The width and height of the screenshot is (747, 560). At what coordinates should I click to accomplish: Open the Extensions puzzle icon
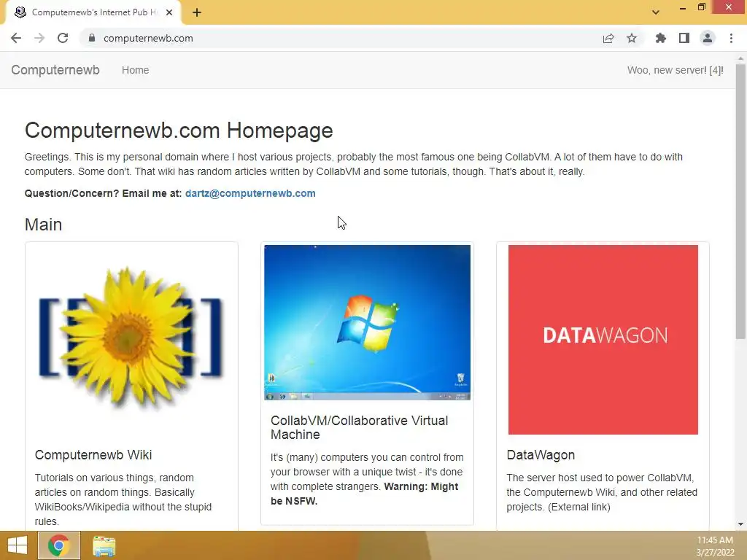[661, 38]
